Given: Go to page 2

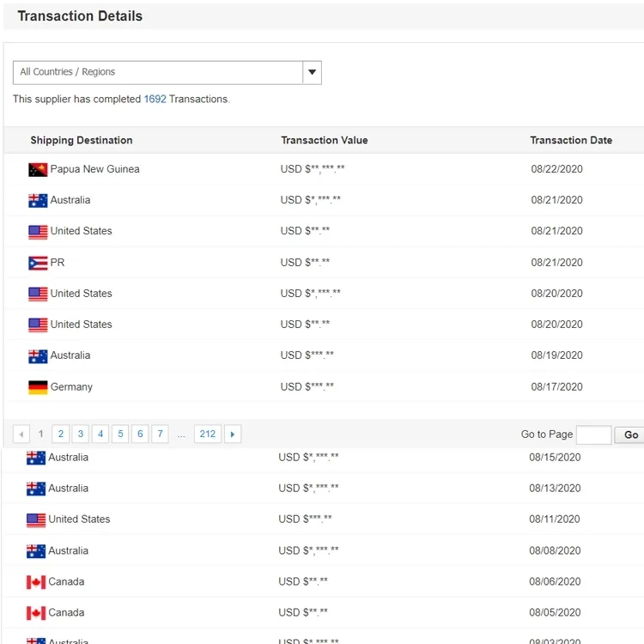Looking at the screenshot, I should pyautogui.click(x=60, y=434).
